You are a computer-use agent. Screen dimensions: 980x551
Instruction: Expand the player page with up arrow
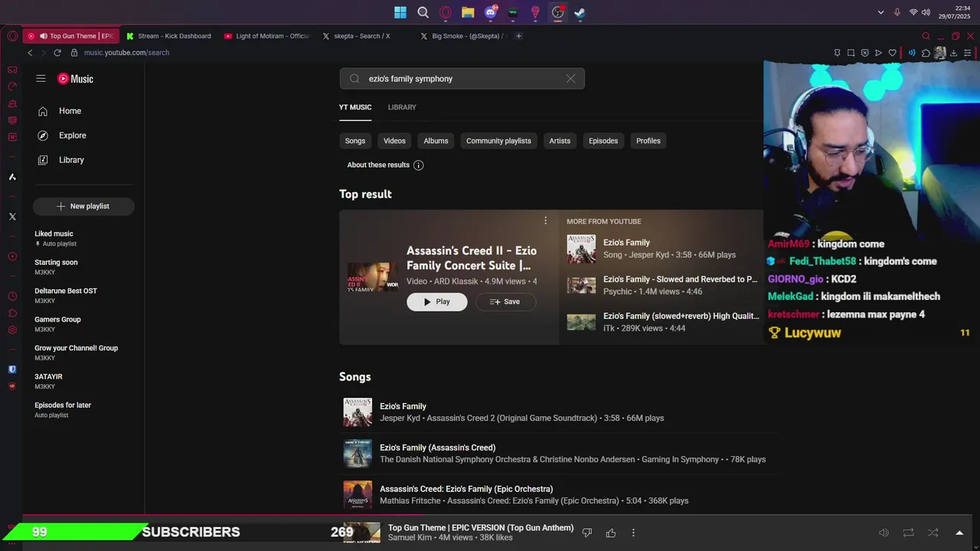coord(959,533)
